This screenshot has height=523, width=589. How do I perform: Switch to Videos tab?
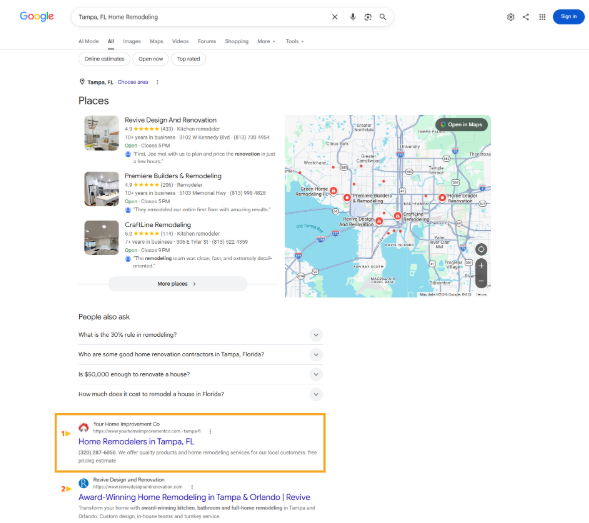pyautogui.click(x=180, y=41)
